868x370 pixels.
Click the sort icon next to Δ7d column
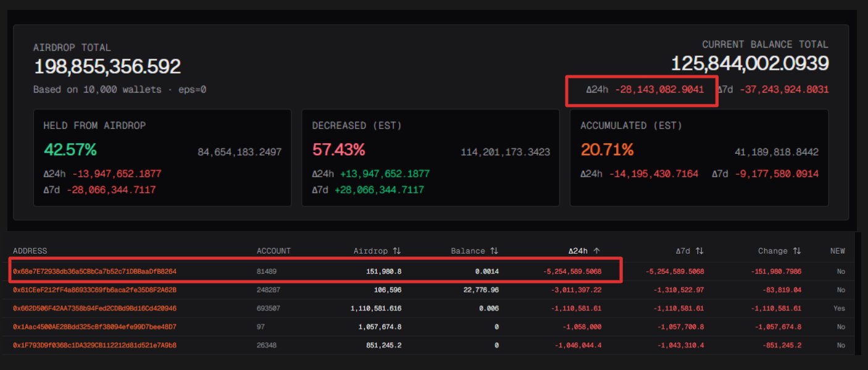tap(699, 251)
